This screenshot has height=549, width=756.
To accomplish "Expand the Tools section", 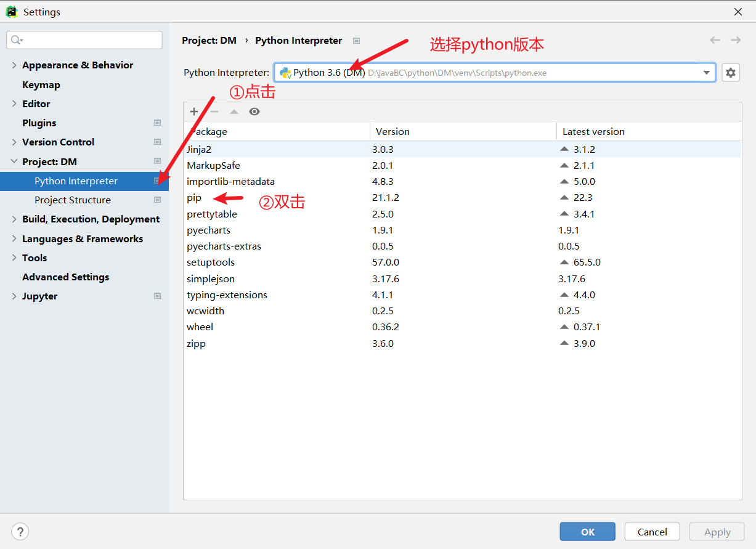I will point(14,258).
